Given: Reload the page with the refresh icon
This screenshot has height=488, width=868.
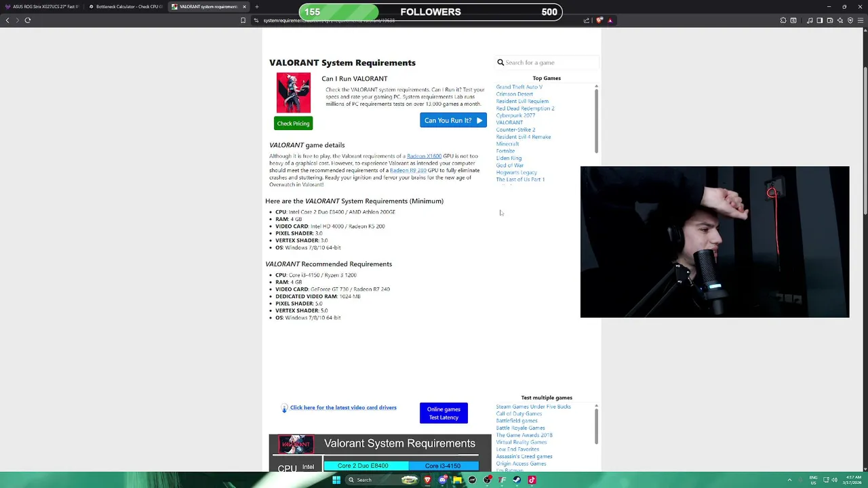Looking at the screenshot, I should [x=28, y=20].
